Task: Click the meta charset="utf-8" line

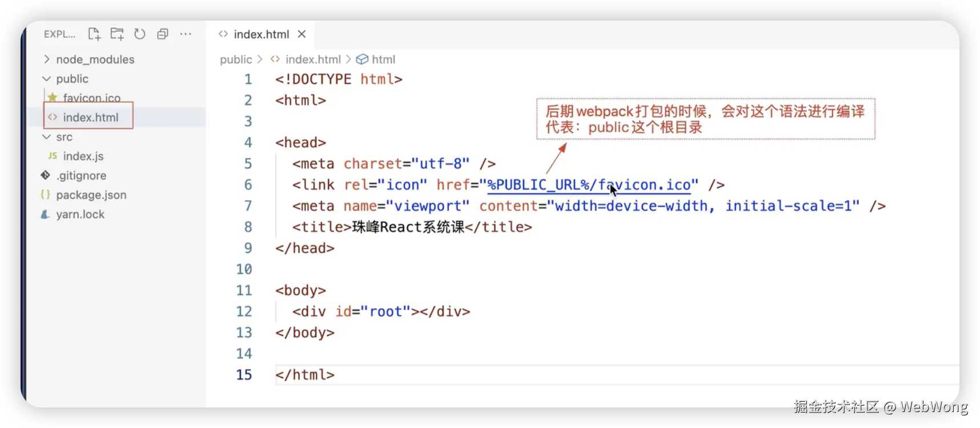Action: pos(393,164)
